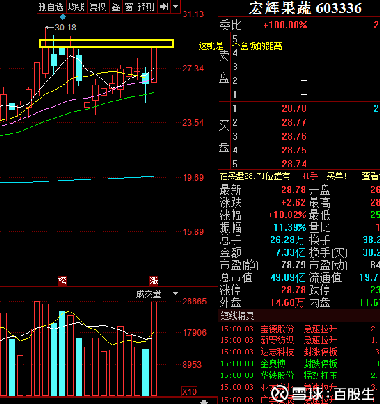
Task: Click the red 涨 marker tag
Action: coord(153,281)
